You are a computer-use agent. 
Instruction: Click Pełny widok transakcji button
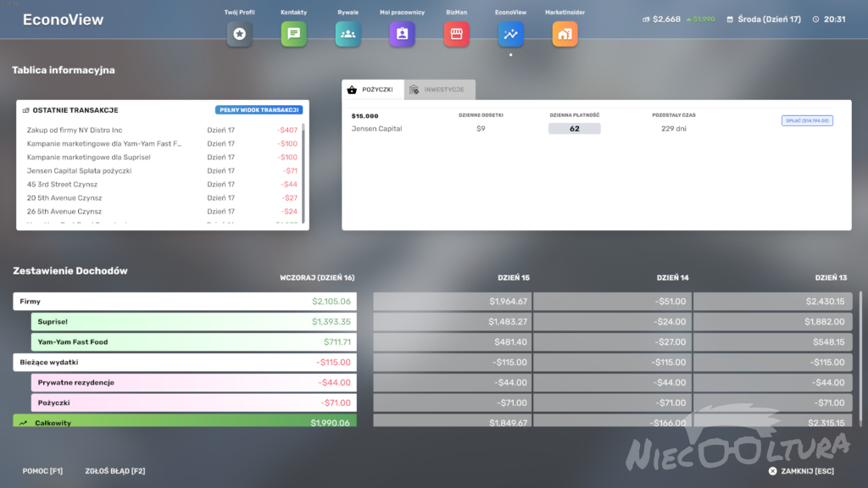pos(259,110)
